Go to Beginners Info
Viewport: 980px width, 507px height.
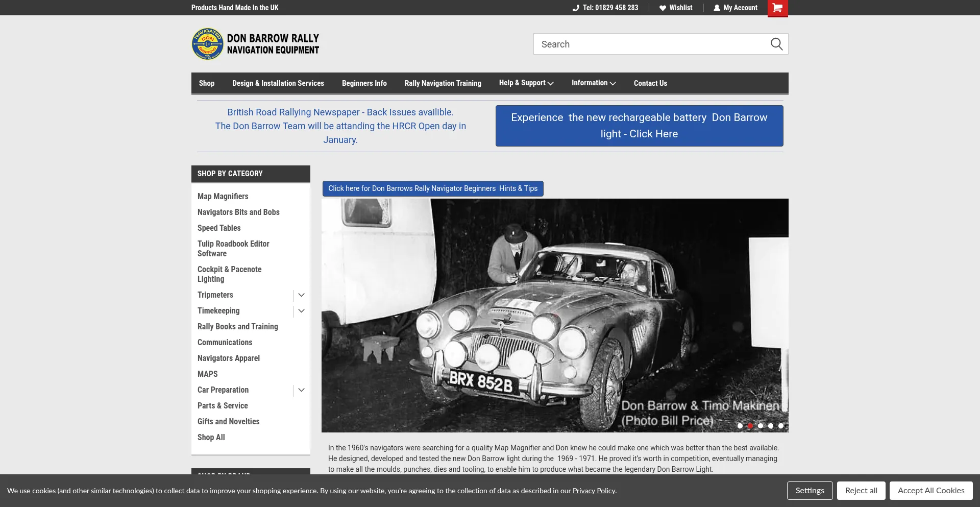click(364, 83)
